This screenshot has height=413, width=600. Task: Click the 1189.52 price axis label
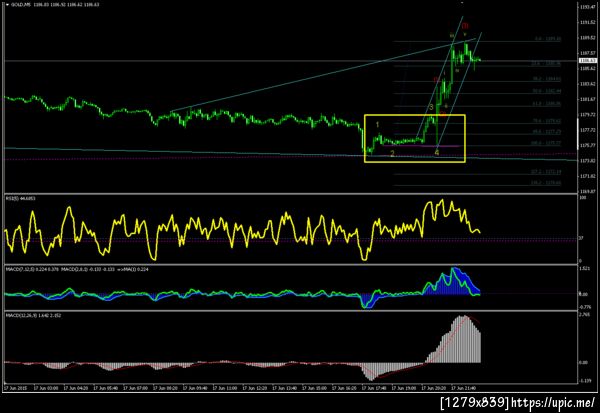click(x=587, y=38)
